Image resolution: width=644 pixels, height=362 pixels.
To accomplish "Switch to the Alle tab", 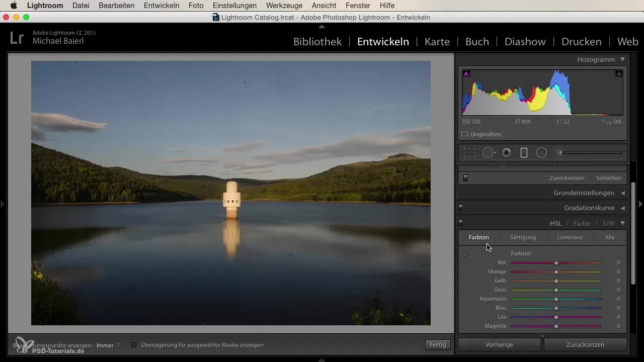I will click(610, 237).
